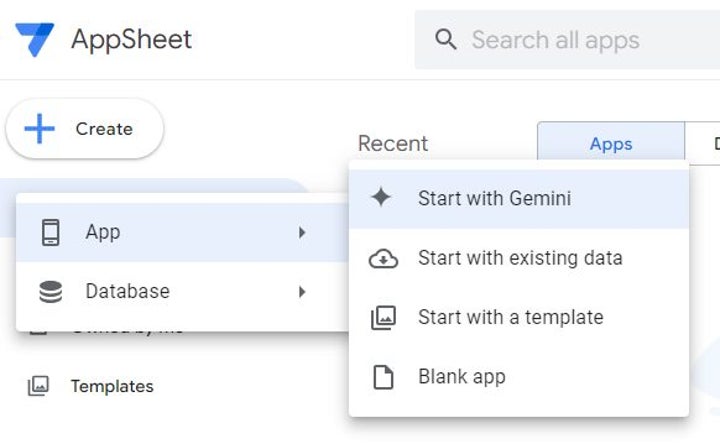The image size is (720, 444).
Task: Click the database stack icon
Action: click(50, 292)
